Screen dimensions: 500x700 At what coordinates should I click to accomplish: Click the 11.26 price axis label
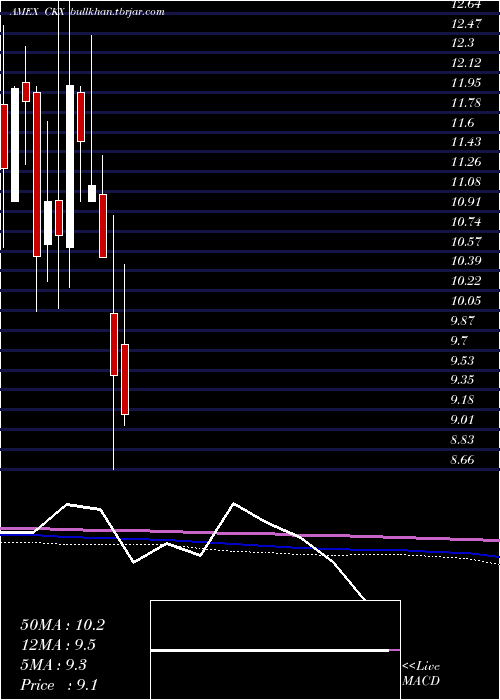pyautogui.click(x=466, y=162)
